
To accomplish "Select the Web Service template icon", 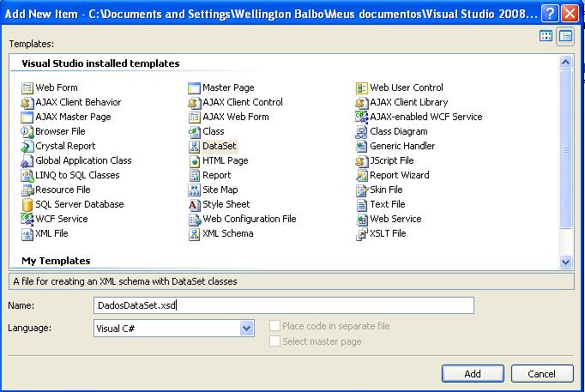I will click(x=362, y=219).
